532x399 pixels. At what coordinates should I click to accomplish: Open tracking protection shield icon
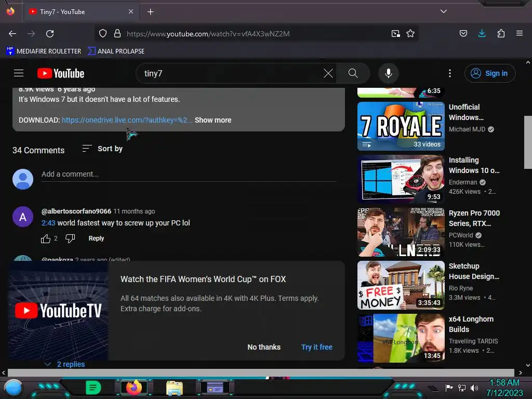pos(103,34)
